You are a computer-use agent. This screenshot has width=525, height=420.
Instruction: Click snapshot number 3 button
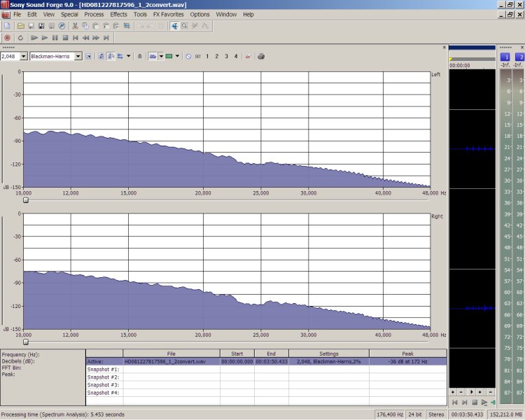click(x=226, y=56)
